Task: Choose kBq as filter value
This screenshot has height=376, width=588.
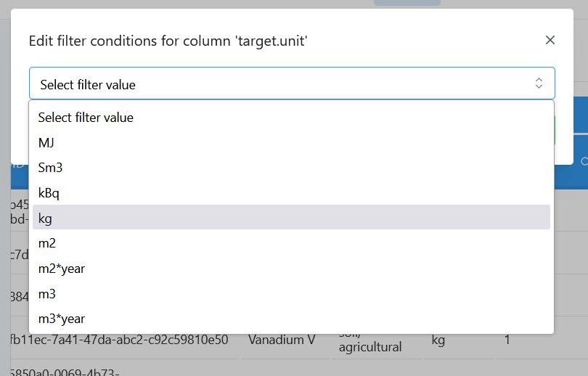Action: point(291,193)
